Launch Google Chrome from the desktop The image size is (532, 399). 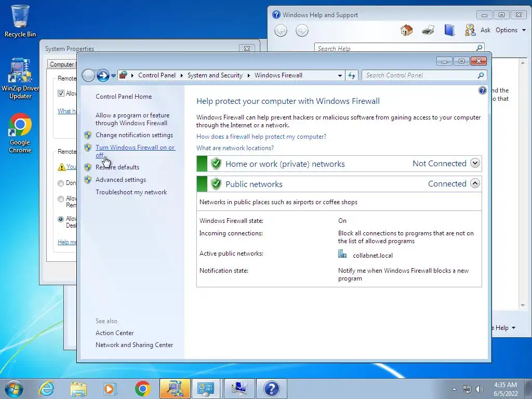[20, 133]
